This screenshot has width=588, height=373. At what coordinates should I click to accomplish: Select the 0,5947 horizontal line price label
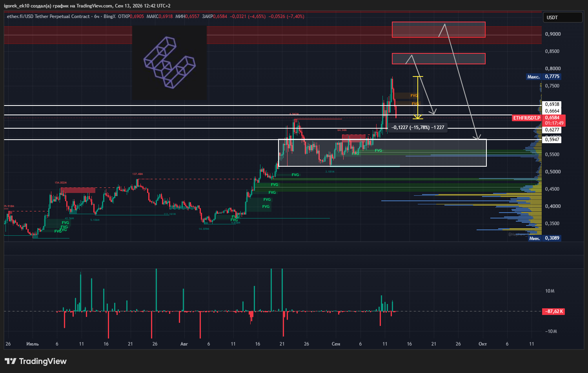point(552,140)
